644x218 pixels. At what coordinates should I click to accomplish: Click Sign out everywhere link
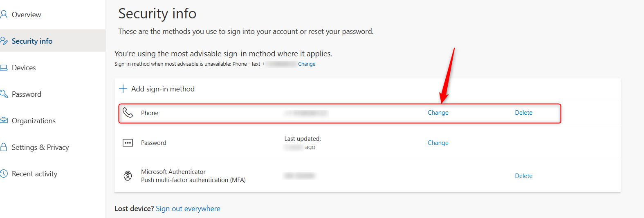point(188,209)
